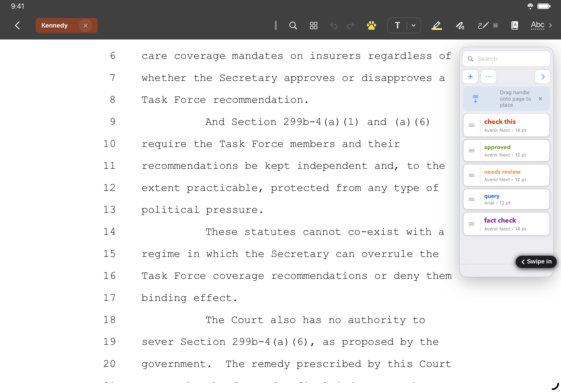Open the snippets more options ellipsis

click(488, 77)
